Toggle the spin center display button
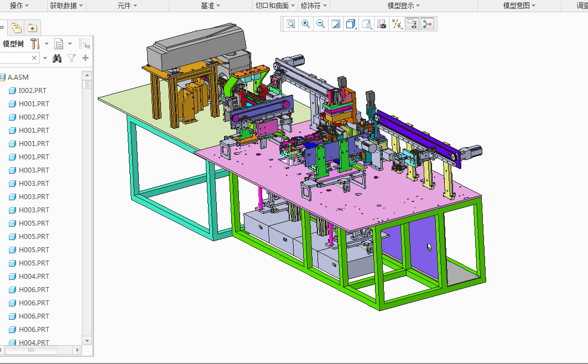Screen dimensions: 588x364 427,24
